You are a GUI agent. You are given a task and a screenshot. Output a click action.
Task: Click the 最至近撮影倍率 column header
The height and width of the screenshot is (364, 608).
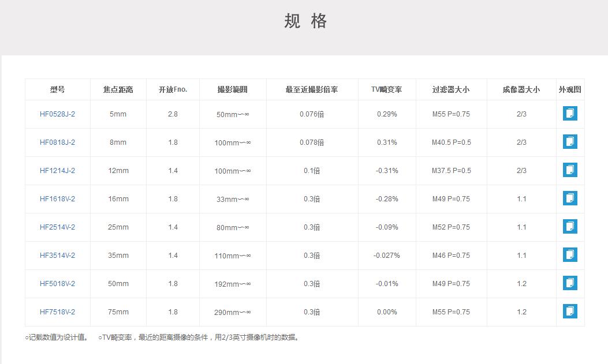(x=312, y=90)
